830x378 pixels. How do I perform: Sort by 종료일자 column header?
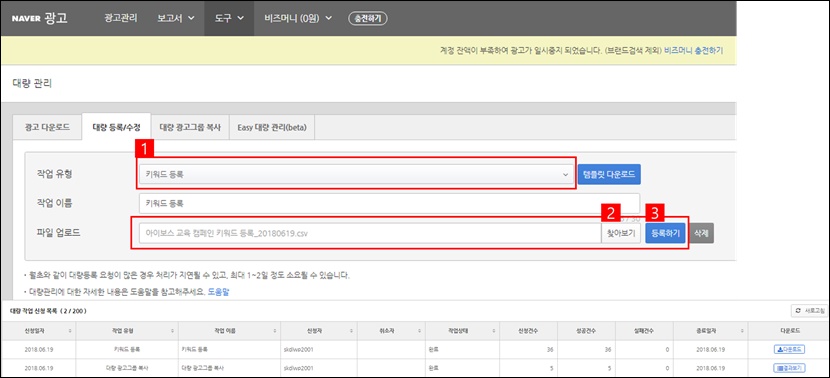click(710, 330)
